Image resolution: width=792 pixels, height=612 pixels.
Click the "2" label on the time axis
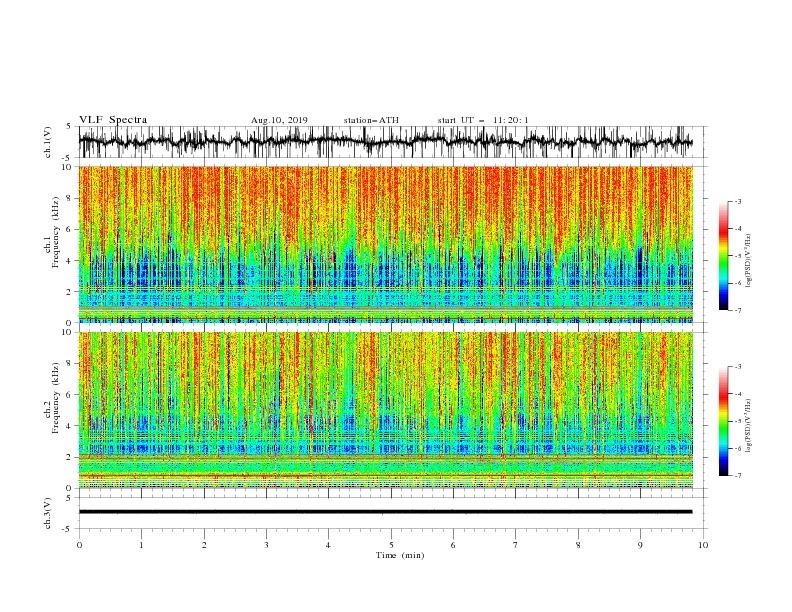[x=204, y=545]
